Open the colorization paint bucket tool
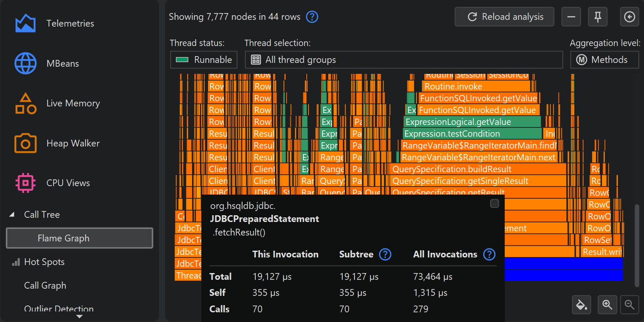 coord(582,305)
